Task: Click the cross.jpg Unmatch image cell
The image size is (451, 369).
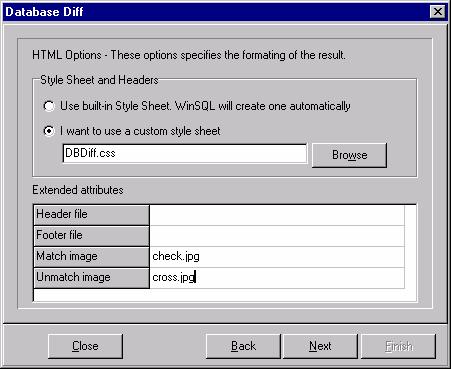Action: (277, 278)
